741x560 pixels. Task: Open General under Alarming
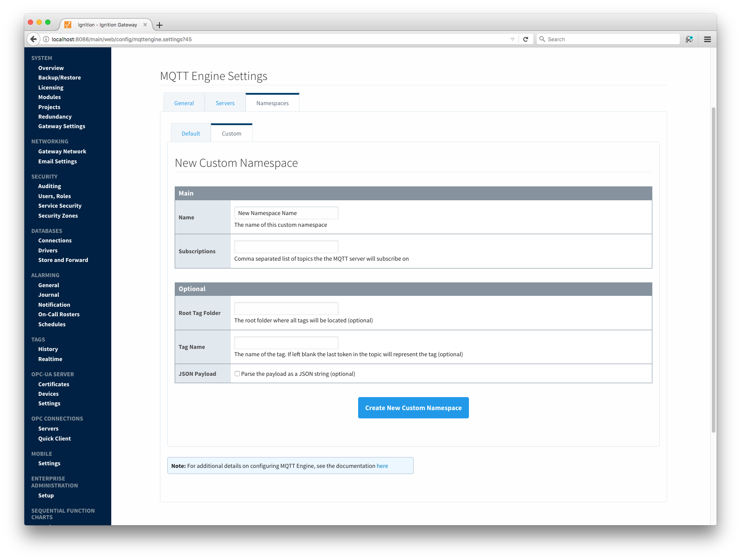pos(49,285)
